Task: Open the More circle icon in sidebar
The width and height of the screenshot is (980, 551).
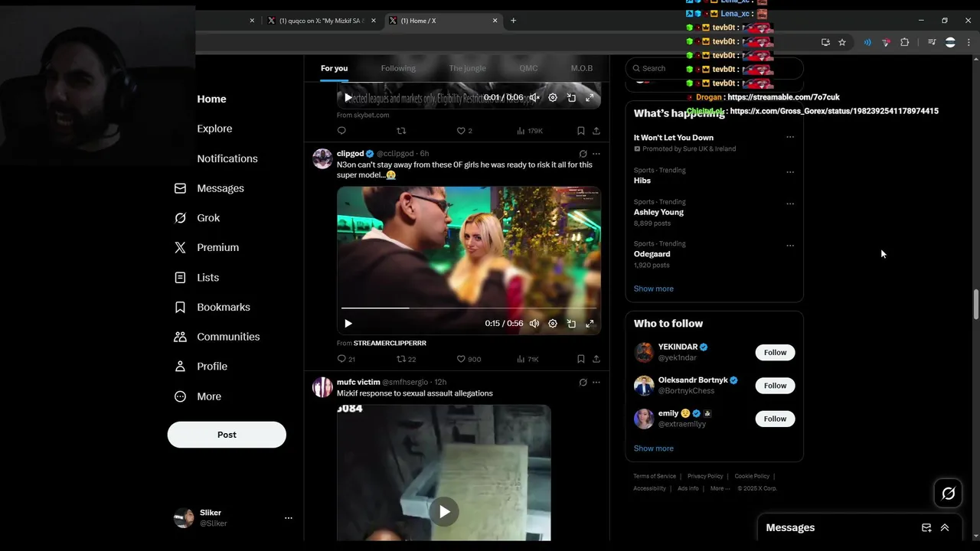Action: click(x=180, y=396)
